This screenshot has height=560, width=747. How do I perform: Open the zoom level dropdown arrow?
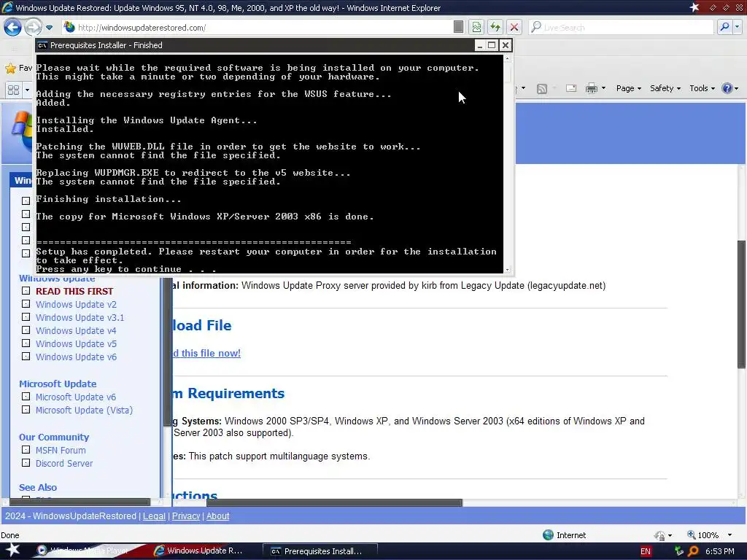[729, 535]
